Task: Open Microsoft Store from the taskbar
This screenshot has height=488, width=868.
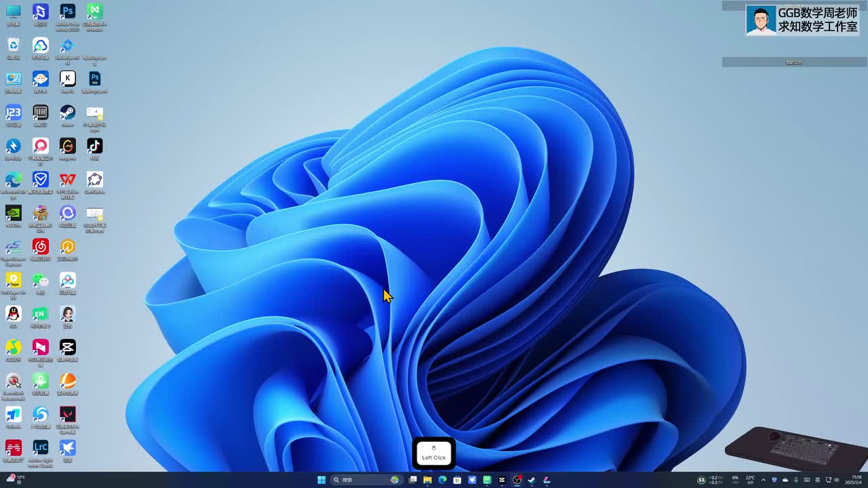Action: 457,480
